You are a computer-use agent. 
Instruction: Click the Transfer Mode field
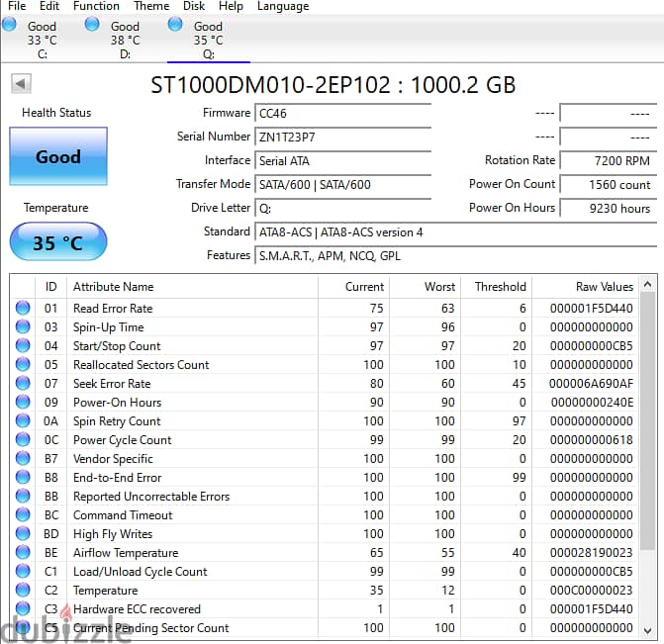coord(343,185)
